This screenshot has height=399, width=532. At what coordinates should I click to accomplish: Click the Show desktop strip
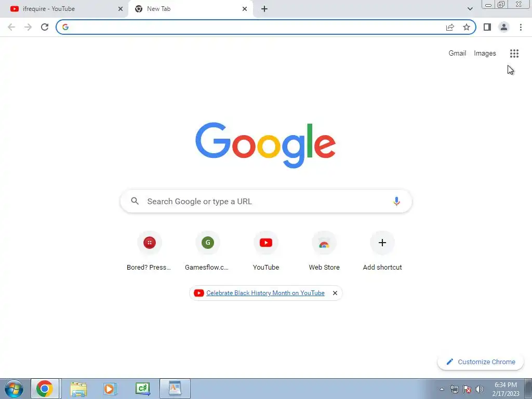tap(528, 389)
